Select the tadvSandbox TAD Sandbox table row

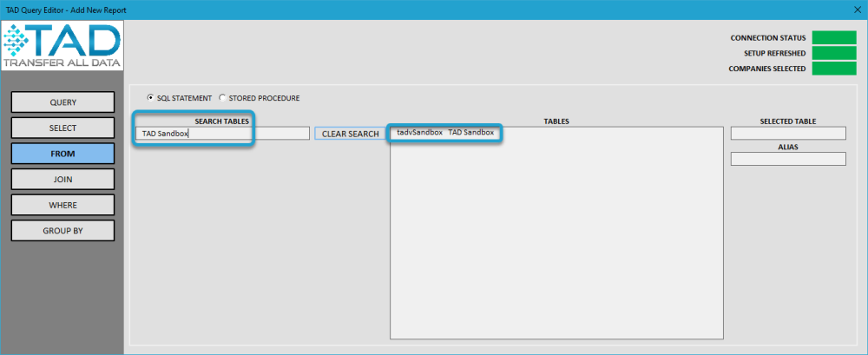pyautogui.click(x=556, y=133)
